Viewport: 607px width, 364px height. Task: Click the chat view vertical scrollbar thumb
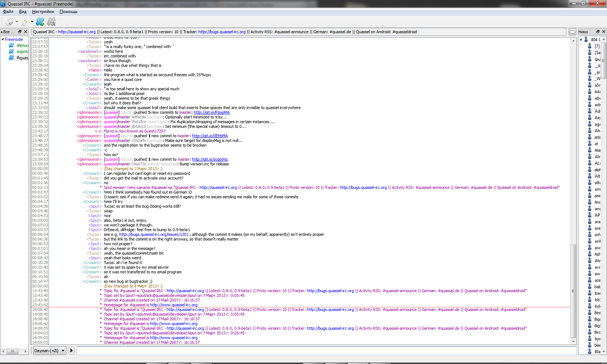pyautogui.click(x=573, y=291)
